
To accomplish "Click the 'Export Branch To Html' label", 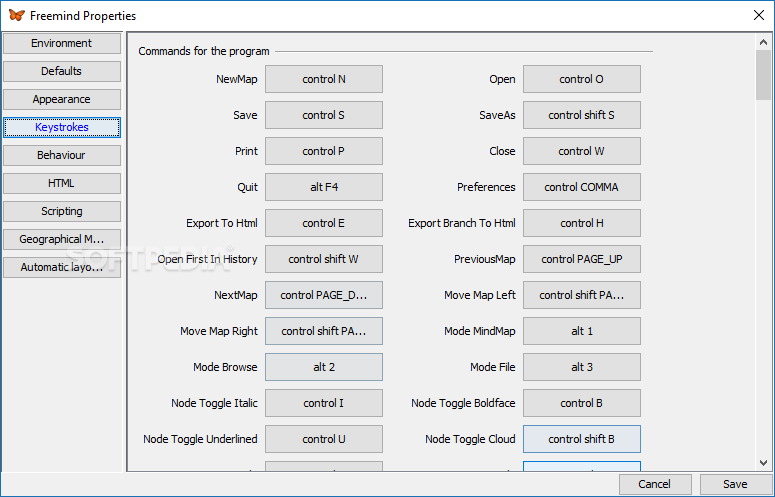I will pyautogui.click(x=462, y=223).
